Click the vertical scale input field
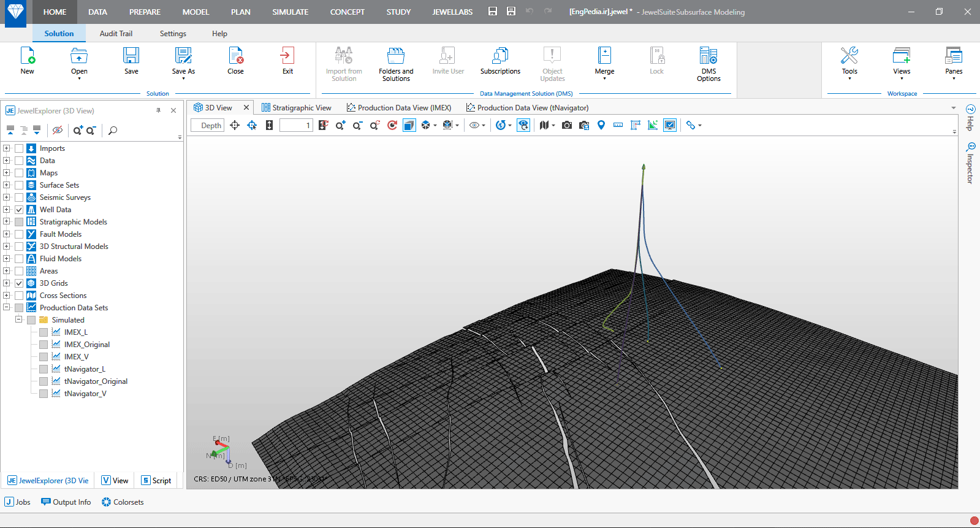Viewport: 980px width, 528px height. 296,125
